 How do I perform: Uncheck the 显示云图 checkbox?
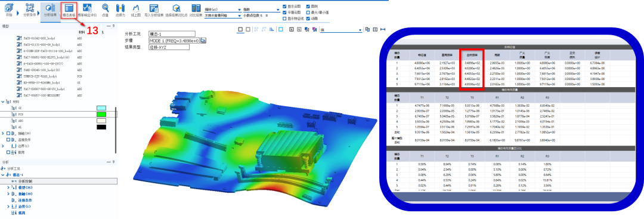coord(285,7)
